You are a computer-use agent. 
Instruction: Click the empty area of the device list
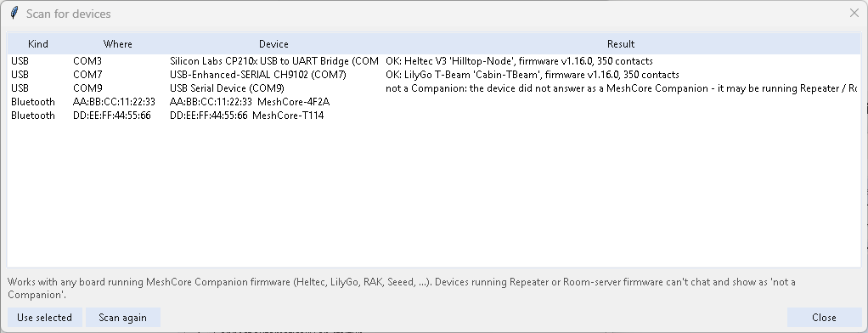434,194
